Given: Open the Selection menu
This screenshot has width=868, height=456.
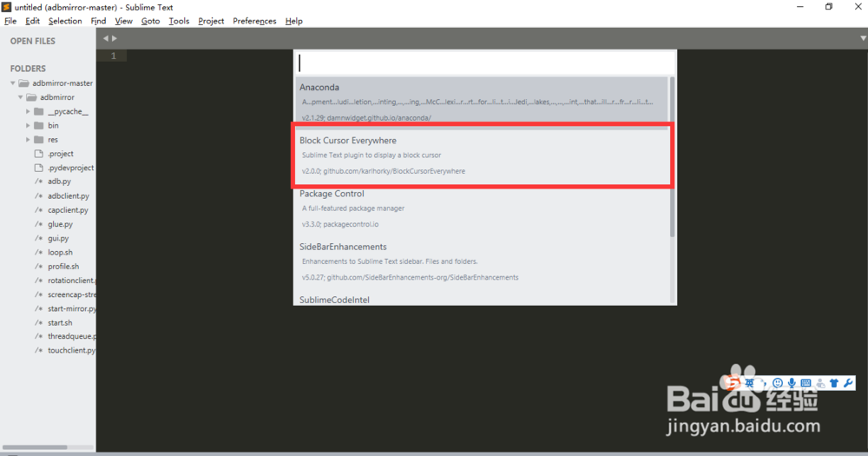Looking at the screenshot, I should tap(65, 21).
